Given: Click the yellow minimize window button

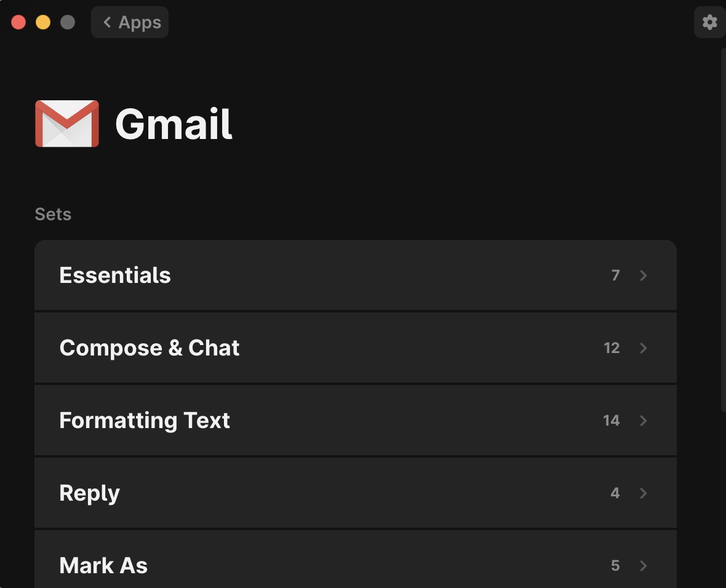Looking at the screenshot, I should click(43, 22).
